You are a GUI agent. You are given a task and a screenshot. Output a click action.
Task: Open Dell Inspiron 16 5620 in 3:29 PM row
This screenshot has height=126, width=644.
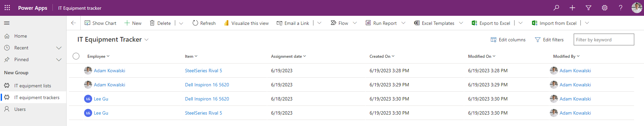[207, 85]
